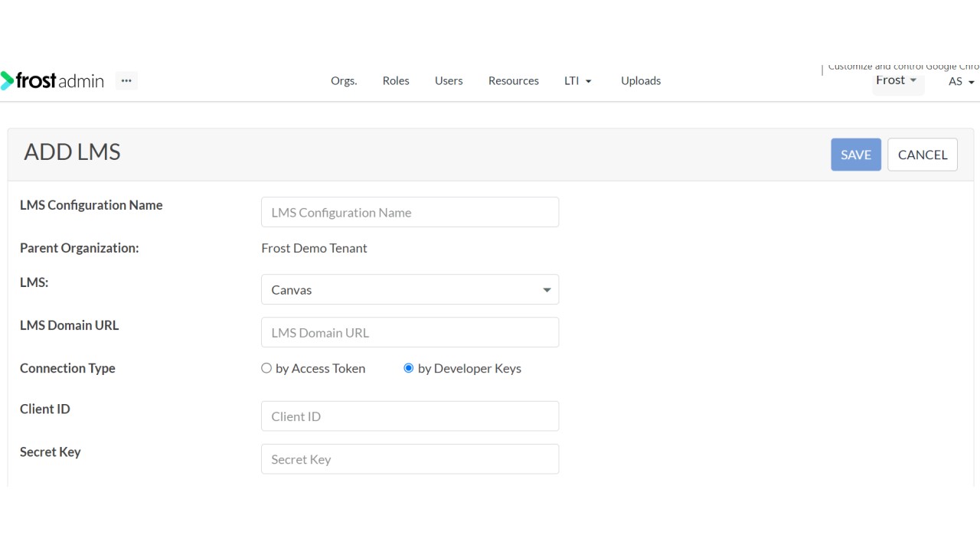
Task: Click the LMS Domain URL field
Action: [410, 333]
